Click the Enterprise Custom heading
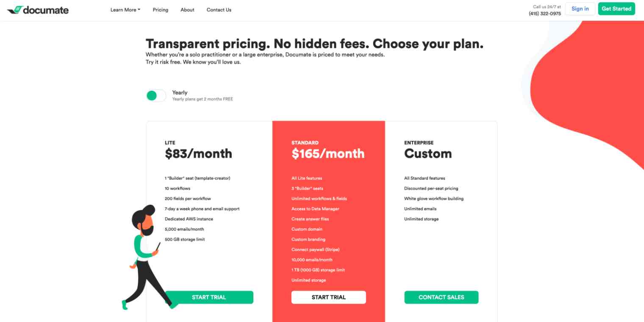 point(427,153)
